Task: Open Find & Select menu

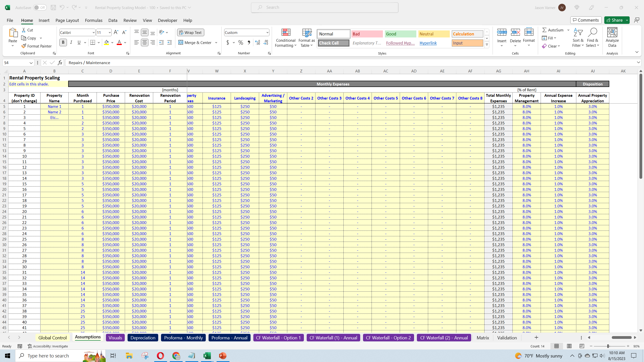Action: point(592,38)
